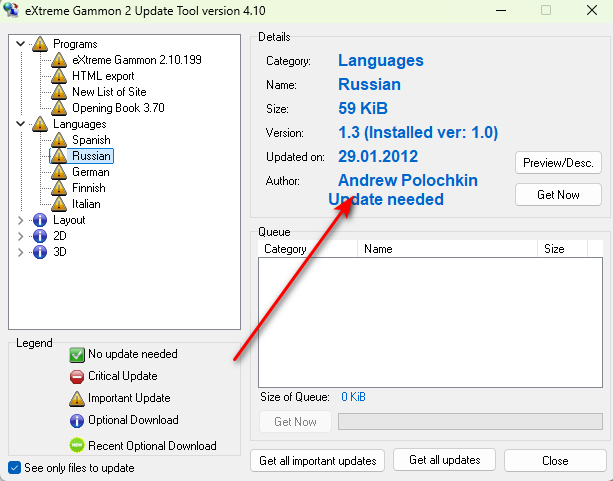This screenshot has width=613, height=481.
Task: Minimize the Update Tool window
Action: 501,11
